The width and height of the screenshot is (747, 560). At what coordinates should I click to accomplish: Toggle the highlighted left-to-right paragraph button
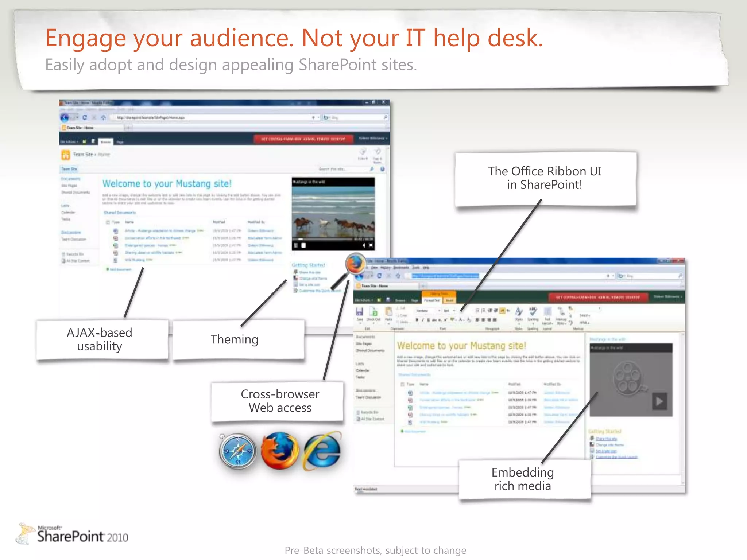point(502,311)
